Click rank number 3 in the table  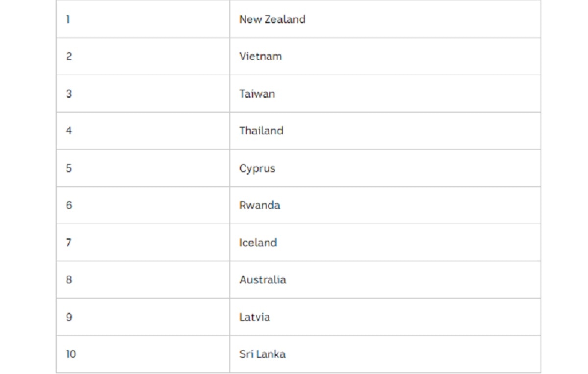(69, 94)
